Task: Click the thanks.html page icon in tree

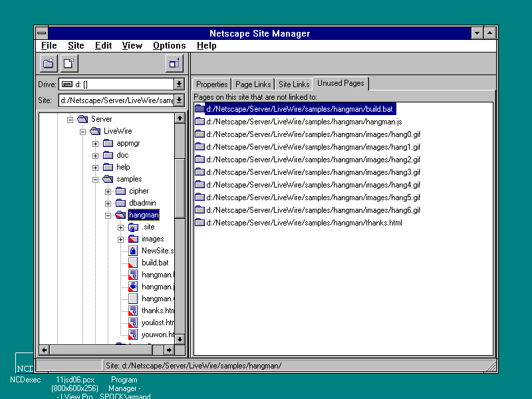Action: (x=132, y=311)
